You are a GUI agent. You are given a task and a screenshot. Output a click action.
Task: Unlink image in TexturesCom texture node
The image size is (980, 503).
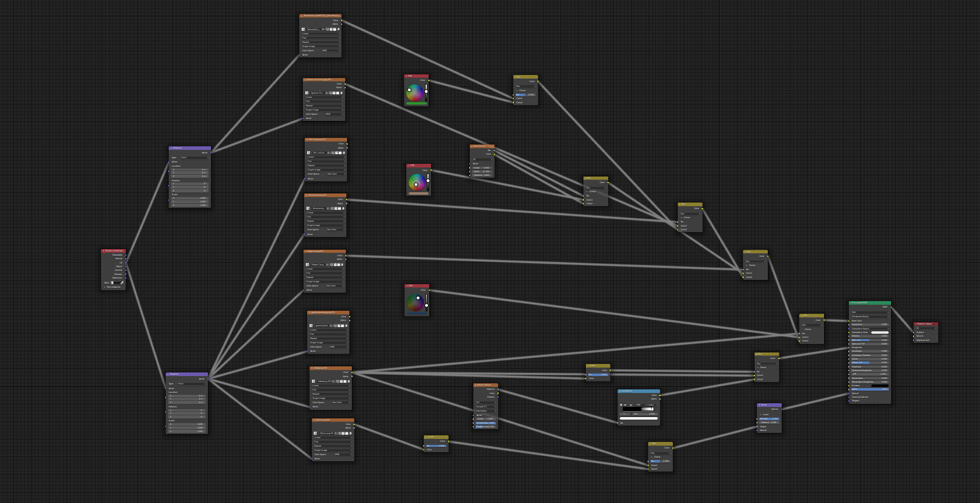pos(339,29)
